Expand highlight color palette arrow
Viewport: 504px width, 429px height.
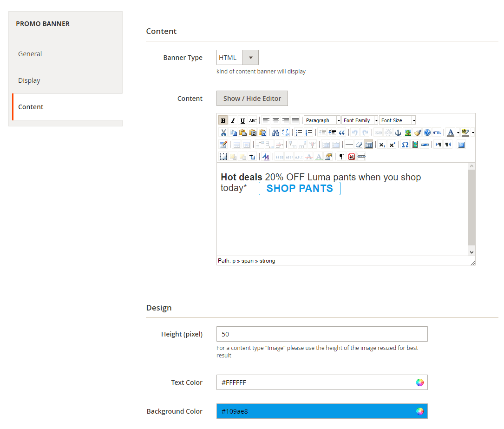[473, 132]
